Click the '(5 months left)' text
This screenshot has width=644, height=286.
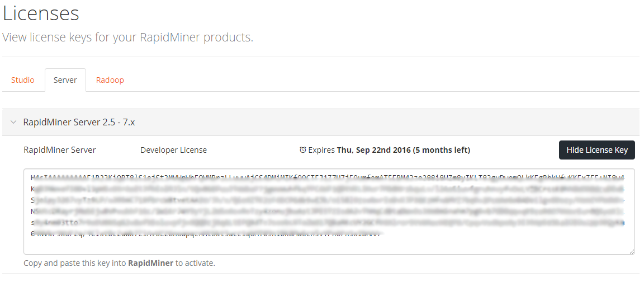coord(442,150)
